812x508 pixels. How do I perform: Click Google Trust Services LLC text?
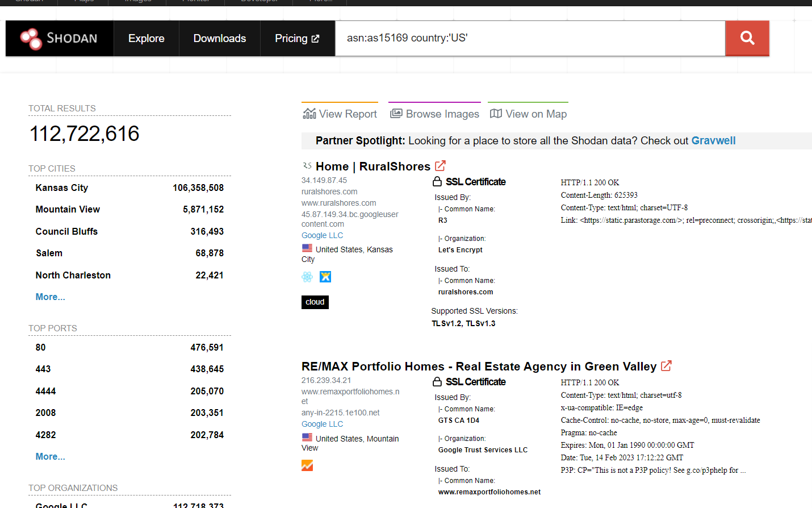tap(483, 450)
